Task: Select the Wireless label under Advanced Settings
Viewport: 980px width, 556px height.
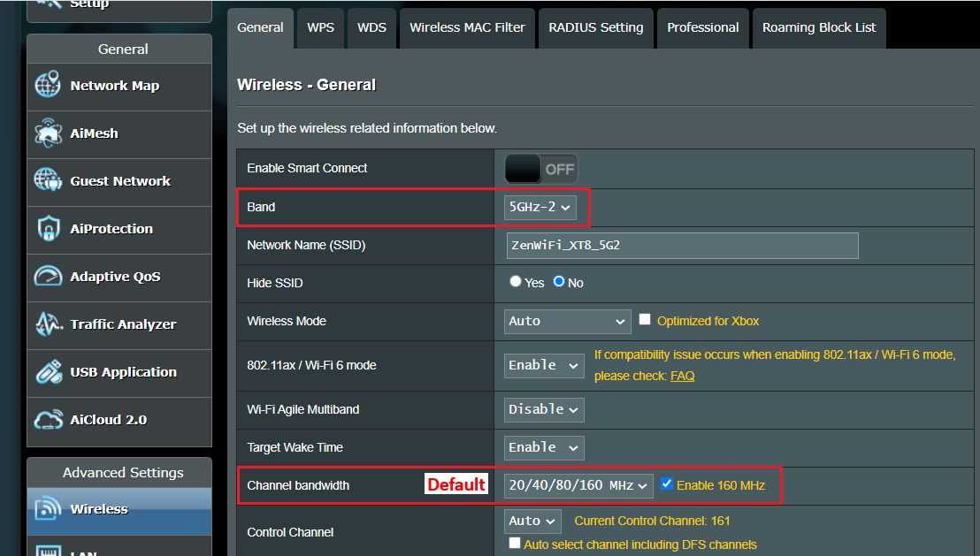Action: [99, 509]
